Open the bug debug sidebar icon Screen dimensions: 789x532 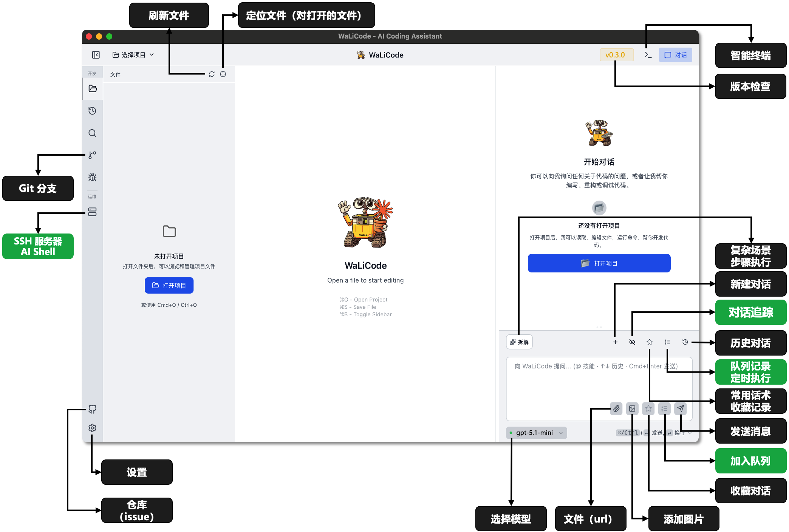[93, 177]
